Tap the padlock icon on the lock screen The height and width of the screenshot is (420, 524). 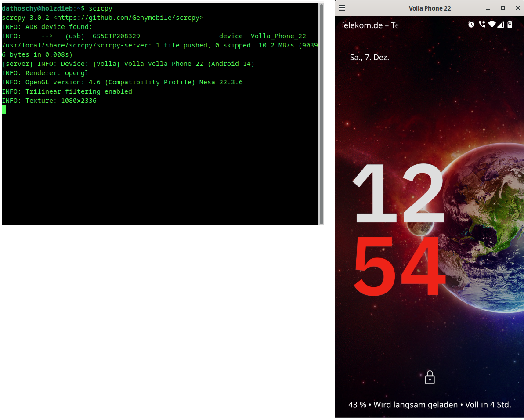click(x=430, y=377)
